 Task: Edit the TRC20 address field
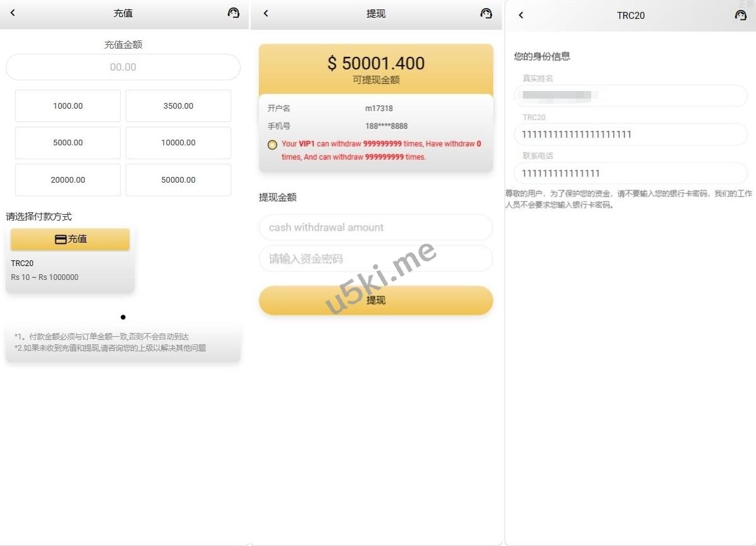click(x=631, y=135)
